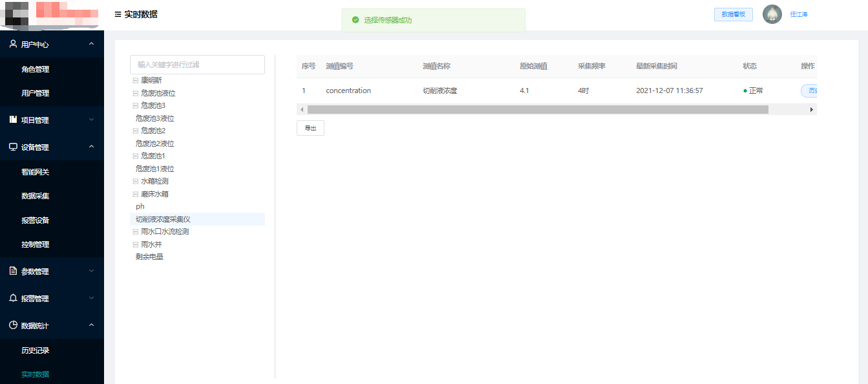Open the 历史记录 menu item
This screenshot has width=868, height=384.
[x=36, y=350]
